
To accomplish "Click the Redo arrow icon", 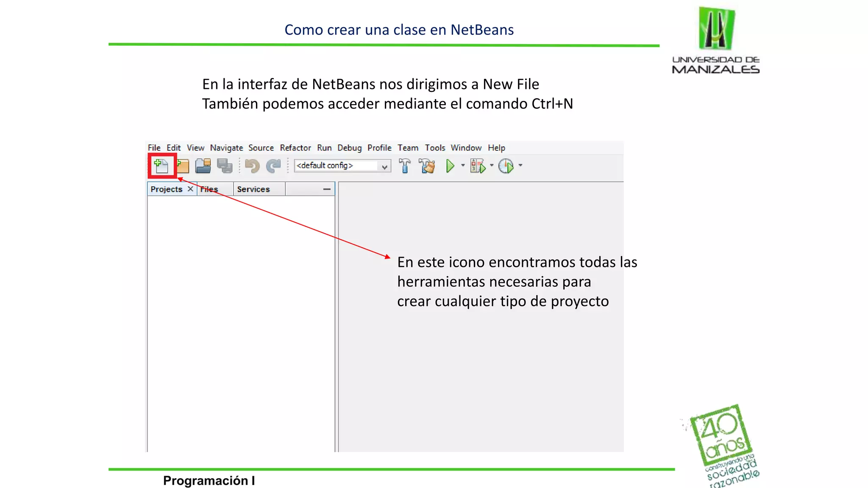I will (273, 166).
